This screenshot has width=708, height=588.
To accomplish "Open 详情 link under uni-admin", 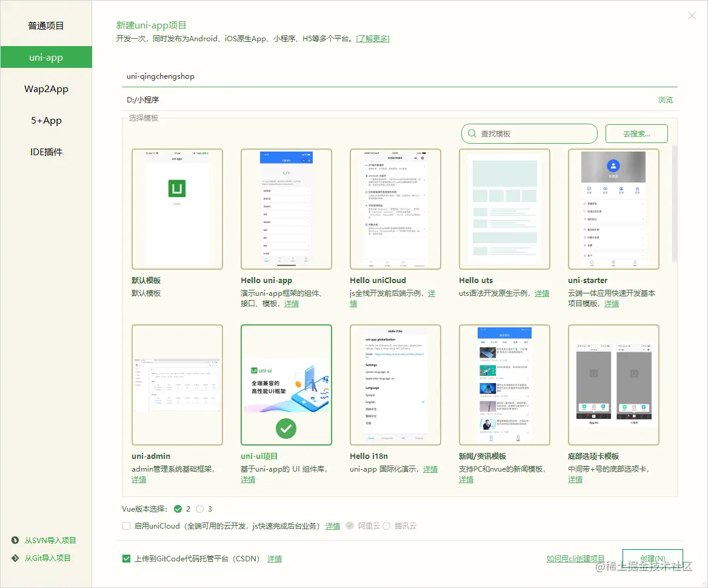I will [139, 479].
